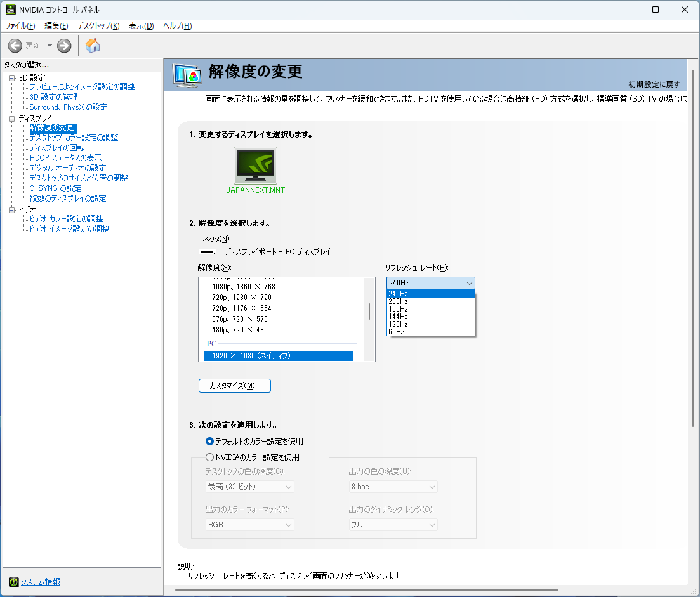Open プレビューによるイメージ設定の調整
The height and width of the screenshot is (597, 700).
[82, 86]
